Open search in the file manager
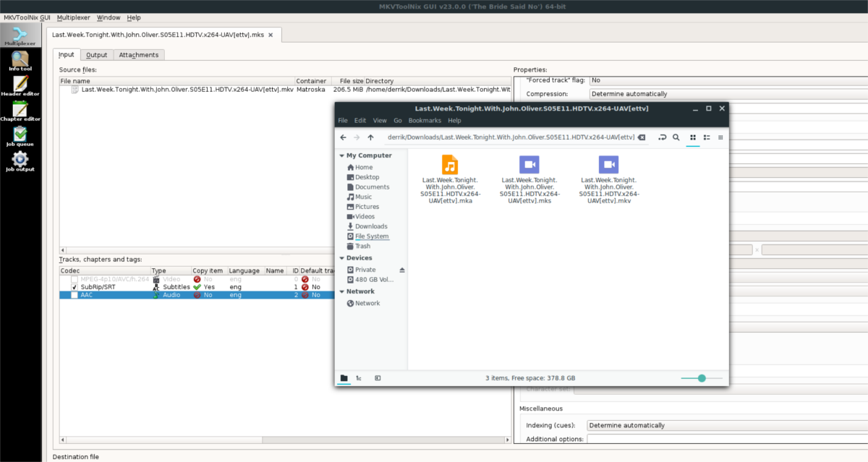868x462 pixels. [676, 137]
